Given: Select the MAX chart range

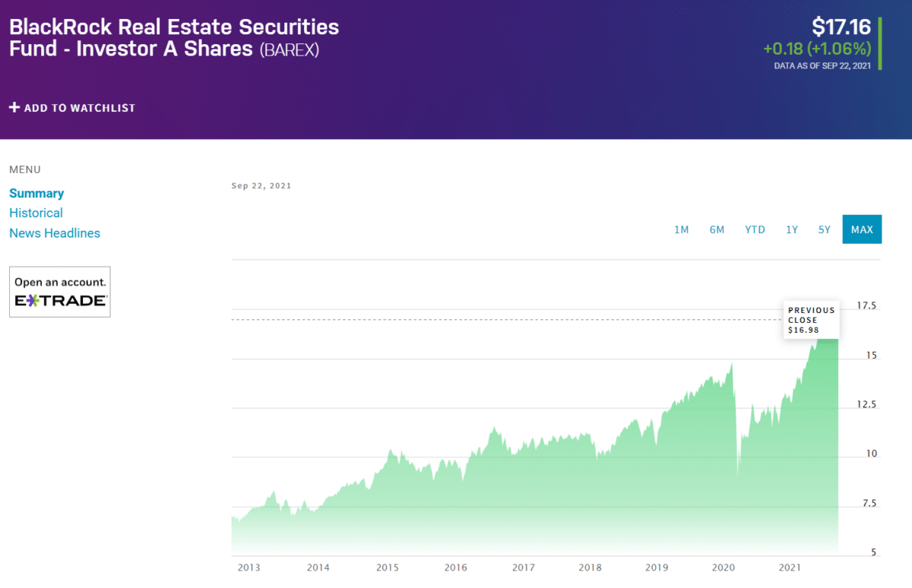Looking at the screenshot, I should pyautogui.click(x=862, y=229).
